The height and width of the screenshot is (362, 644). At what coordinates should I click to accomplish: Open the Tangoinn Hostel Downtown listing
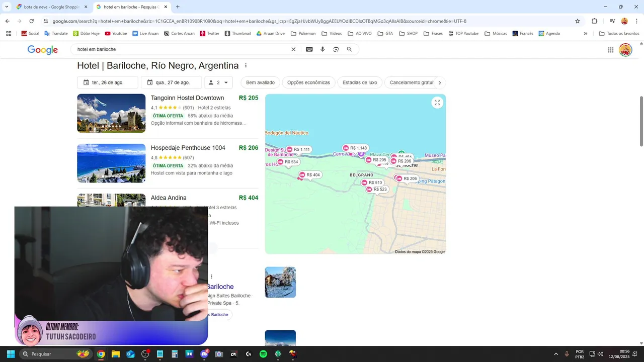coord(187,98)
